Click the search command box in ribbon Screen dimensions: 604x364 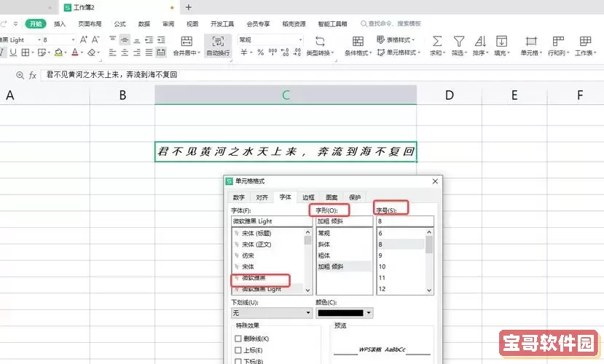point(391,24)
